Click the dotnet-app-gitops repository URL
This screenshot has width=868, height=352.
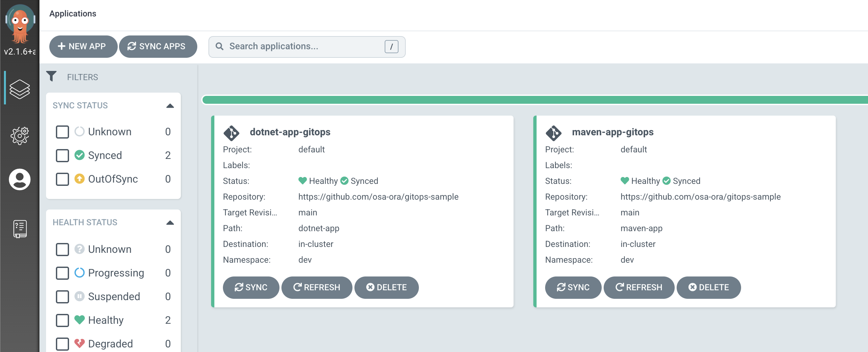point(378,197)
